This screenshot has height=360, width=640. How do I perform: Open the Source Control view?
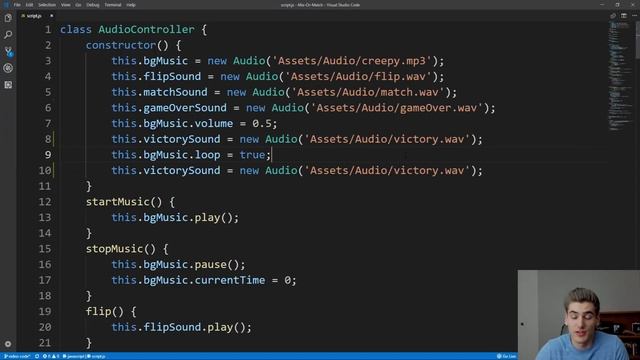8,51
